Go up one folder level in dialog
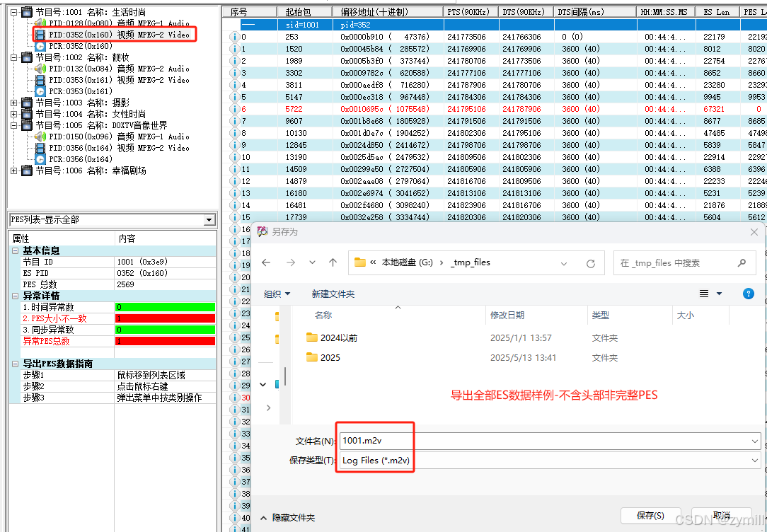The height and width of the screenshot is (532, 767). 333,262
